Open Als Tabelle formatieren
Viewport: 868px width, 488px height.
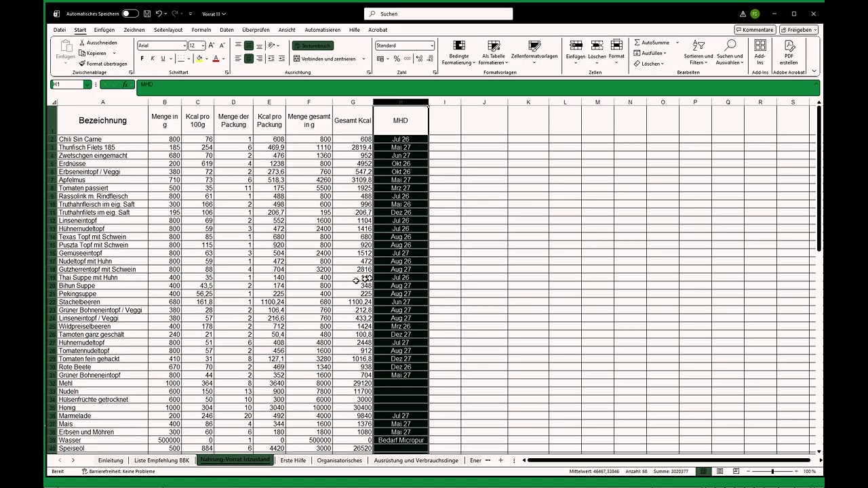coord(494,53)
